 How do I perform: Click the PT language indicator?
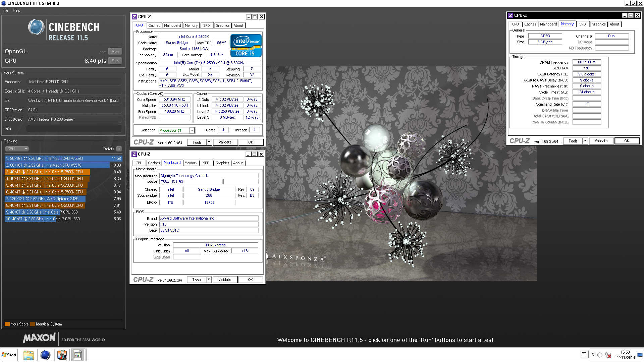584,354
